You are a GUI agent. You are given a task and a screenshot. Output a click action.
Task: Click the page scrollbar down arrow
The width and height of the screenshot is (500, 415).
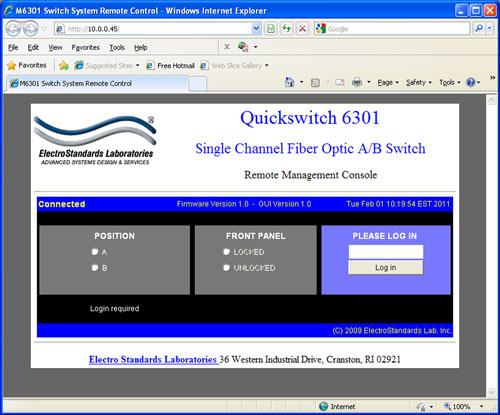492,392
